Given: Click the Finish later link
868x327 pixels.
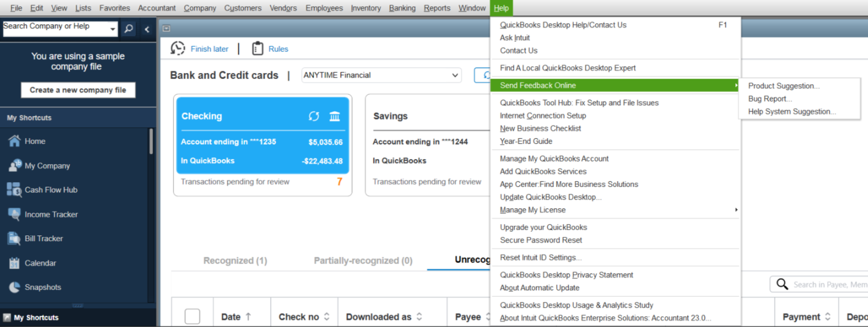Looking at the screenshot, I should tap(210, 49).
